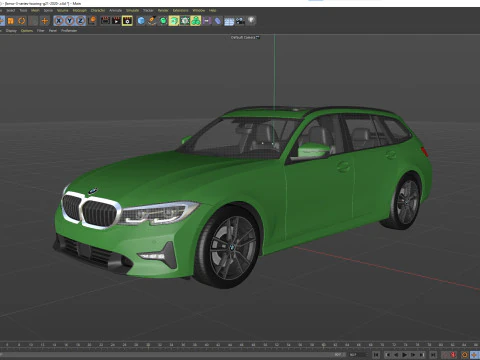This screenshot has width=480, height=360.
Task: Click Render to Picture Viewer icon
Action: [x=116, y=21]
